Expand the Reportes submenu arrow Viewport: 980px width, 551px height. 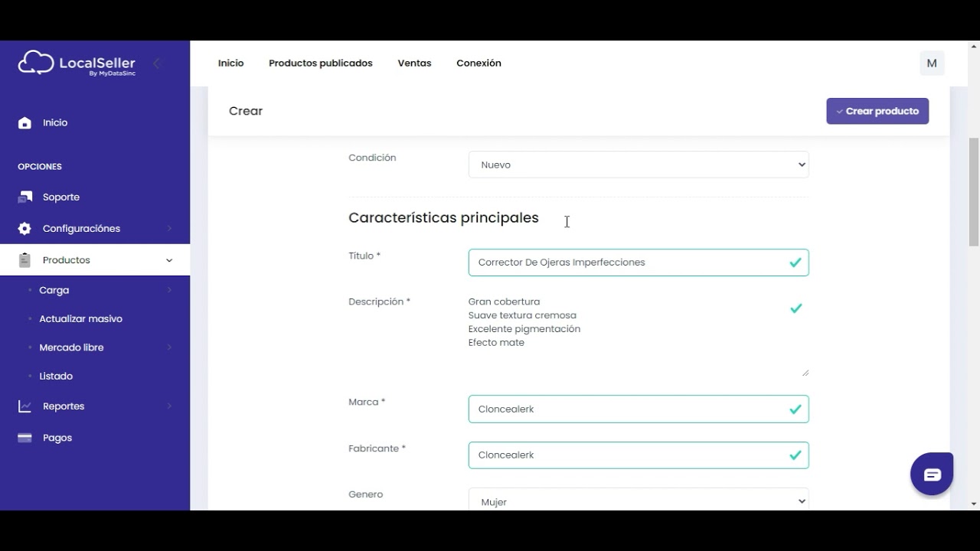(x=169, y=406)
